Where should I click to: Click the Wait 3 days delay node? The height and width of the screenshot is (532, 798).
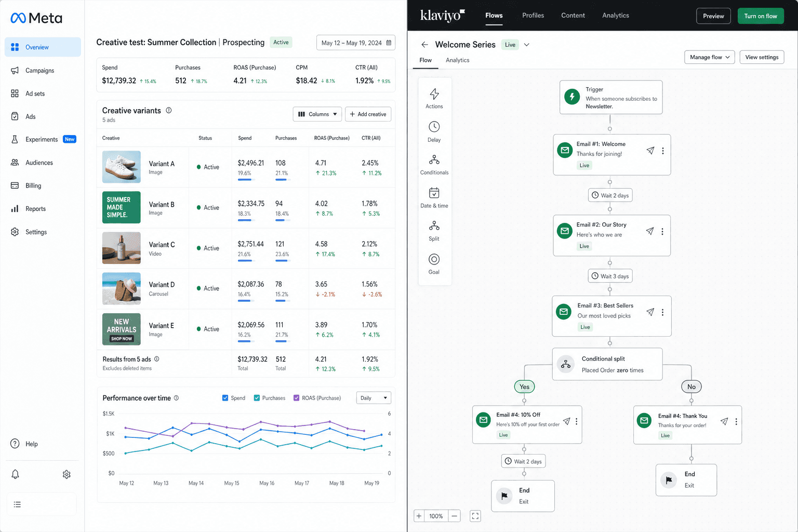tap(610, 276)
